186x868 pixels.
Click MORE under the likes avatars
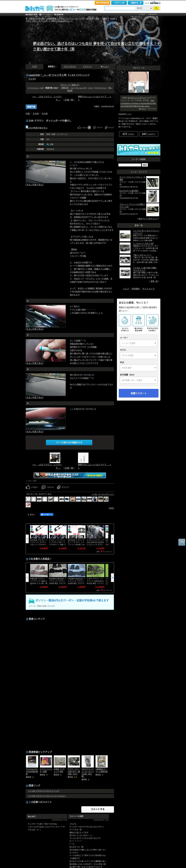tap(111, 508)
